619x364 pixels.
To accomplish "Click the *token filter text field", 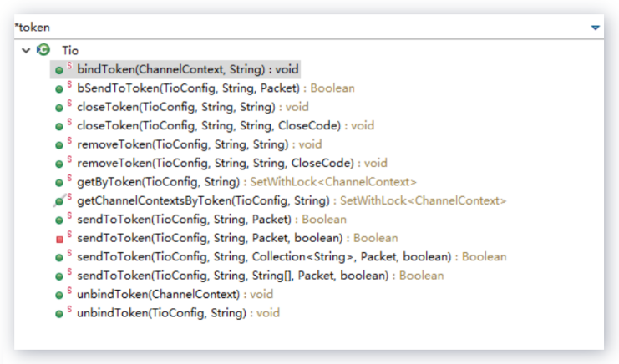I will point(292,28).
